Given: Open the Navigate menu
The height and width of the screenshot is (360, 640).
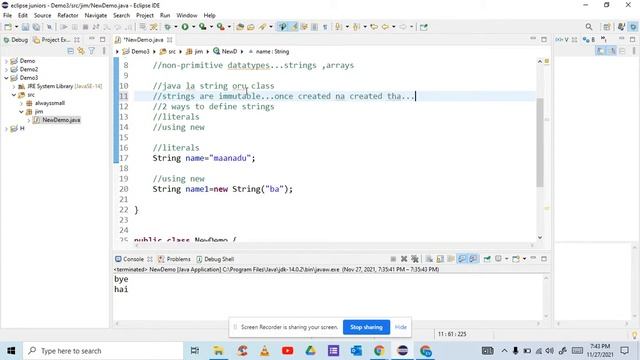Looking at the screenshot, I should (96, 16).
